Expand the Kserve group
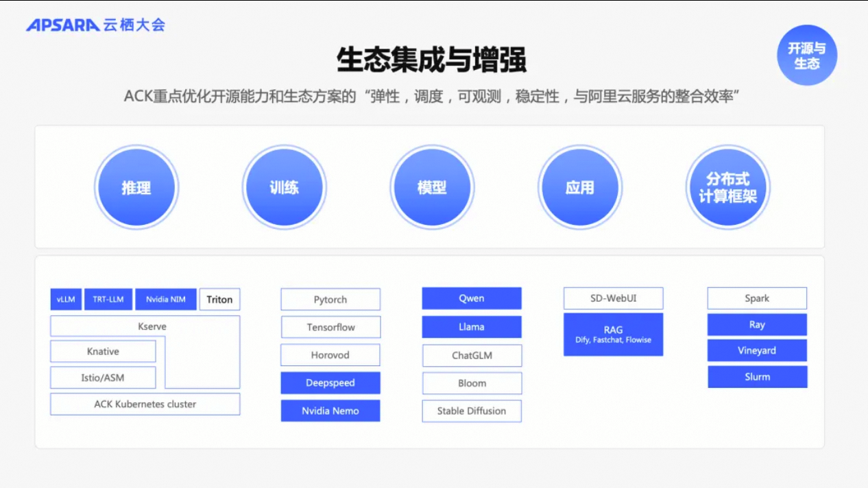 tap(152, 326)
